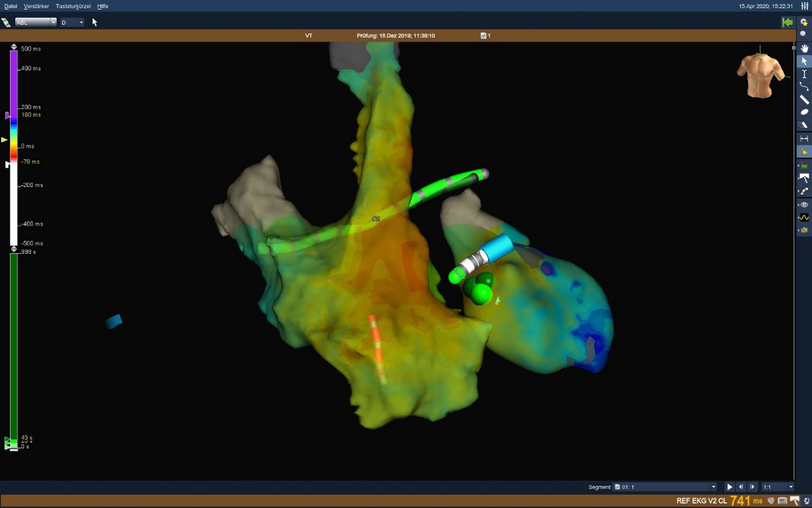Click the green catheter icon near the toolbar

pos(8,22)
